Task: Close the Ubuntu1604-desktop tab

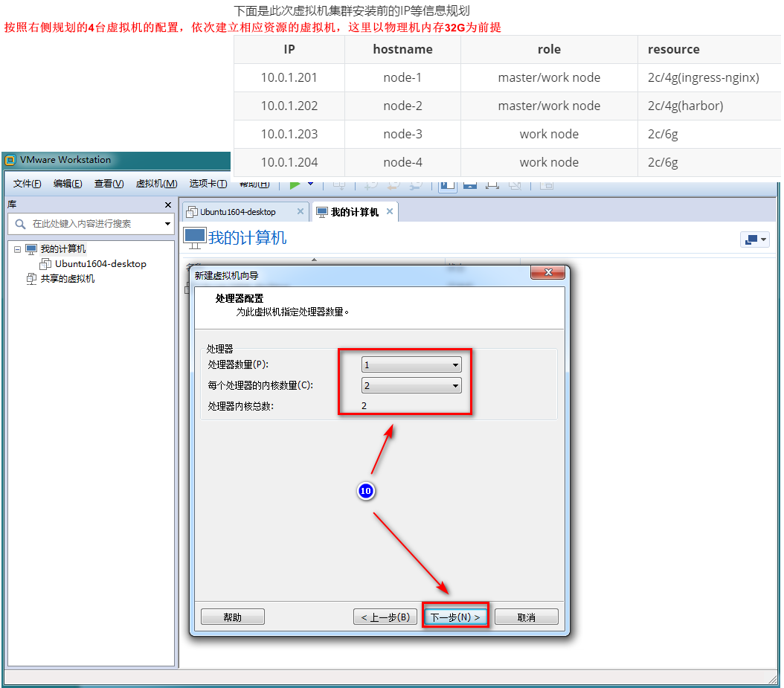Action: click(x=301, y=212)
